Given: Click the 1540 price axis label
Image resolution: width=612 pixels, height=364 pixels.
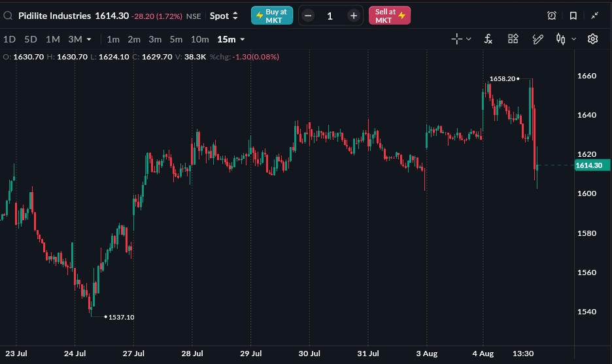Looking at the screenshot, I should [x=586, y=312].
